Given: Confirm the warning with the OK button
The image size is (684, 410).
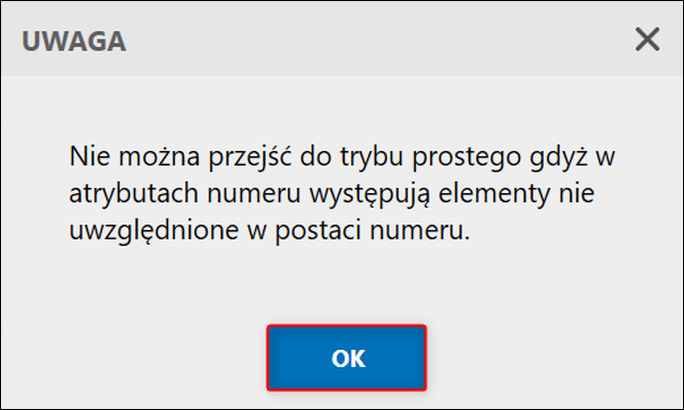Looking at the screenshot, I should 346,358.
